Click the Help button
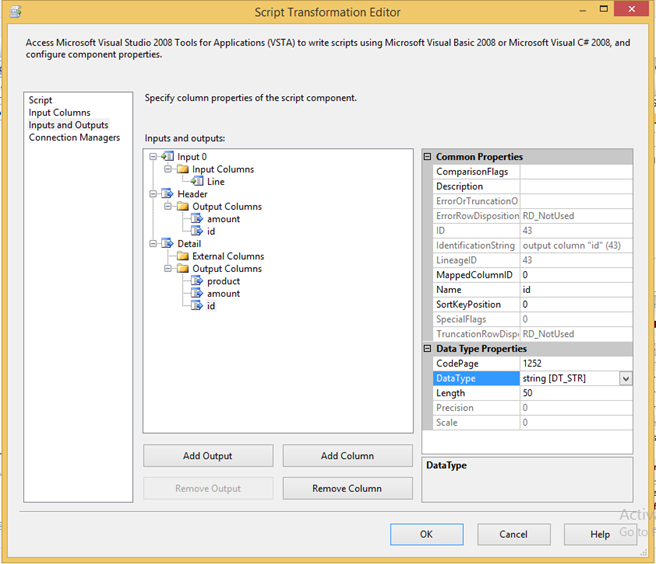This screenshot has width=656, height=564. tap(600, 534)
